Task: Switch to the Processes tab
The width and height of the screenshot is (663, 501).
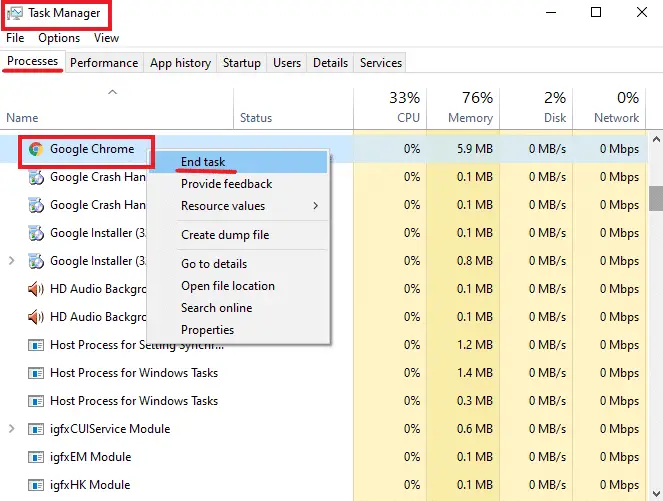Action: pos(33,61)
